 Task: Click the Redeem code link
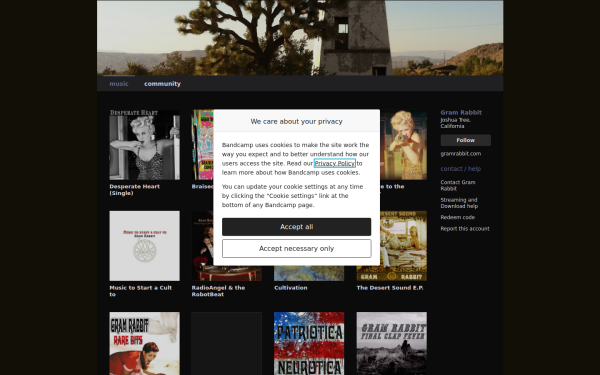click(x=457, y=217)
